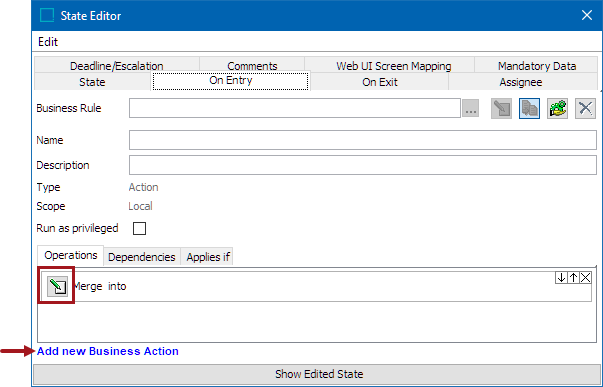Image resolution: width=603 pixels, height=387 pixels.
Task: Select the Dependencies sub-tab
Action: pyautogui.click(x=142, y=257)
